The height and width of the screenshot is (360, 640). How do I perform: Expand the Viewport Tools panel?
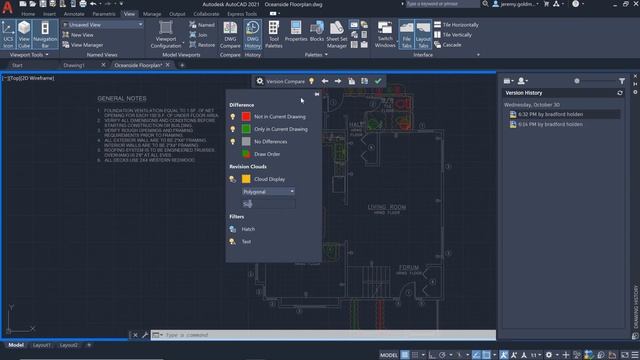[x=29, y=55]
